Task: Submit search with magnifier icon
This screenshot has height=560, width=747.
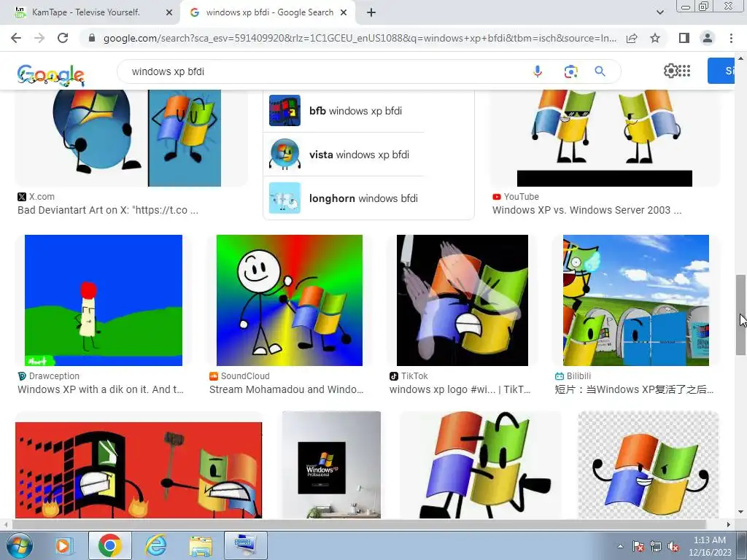Action: point(600,71)
